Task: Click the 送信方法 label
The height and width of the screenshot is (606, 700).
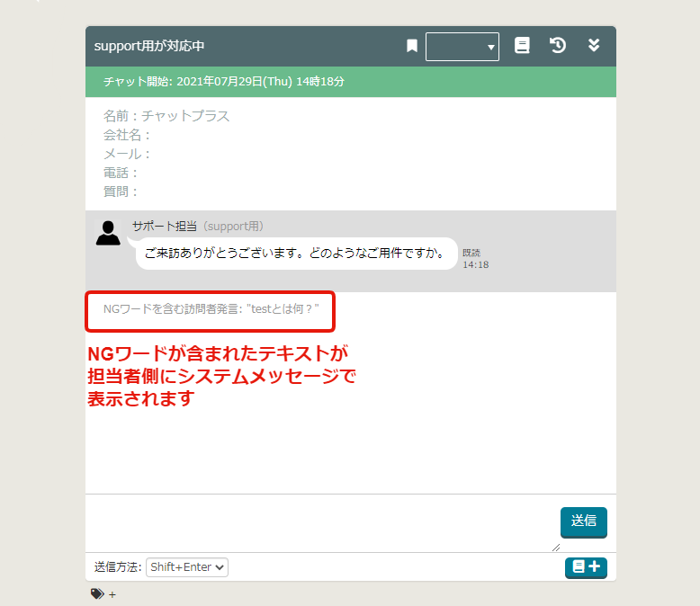Action: 118,567
